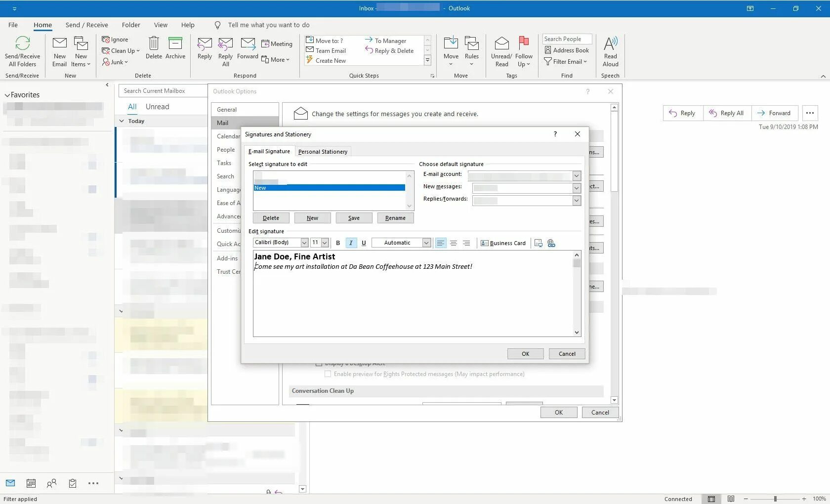Click the To Manager quick step
This screenshot has height=504, width=830.
385,41
